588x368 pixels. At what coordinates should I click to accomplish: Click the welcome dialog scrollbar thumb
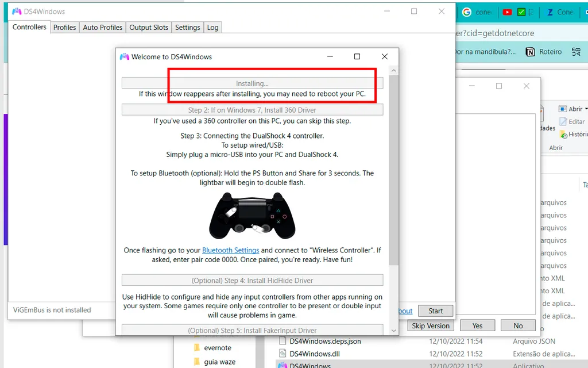coord(393,170)
